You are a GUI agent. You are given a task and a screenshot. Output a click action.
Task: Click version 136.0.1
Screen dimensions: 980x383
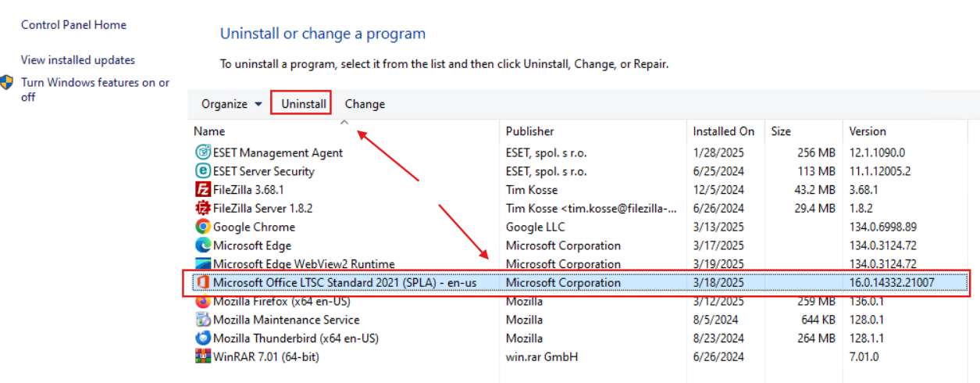(x=865, y=301)
